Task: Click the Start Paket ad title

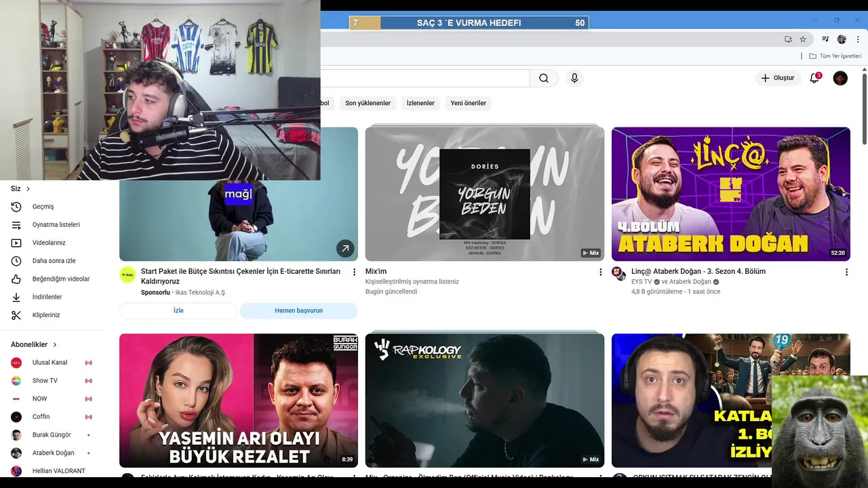Action: click(x=241, y=276)
